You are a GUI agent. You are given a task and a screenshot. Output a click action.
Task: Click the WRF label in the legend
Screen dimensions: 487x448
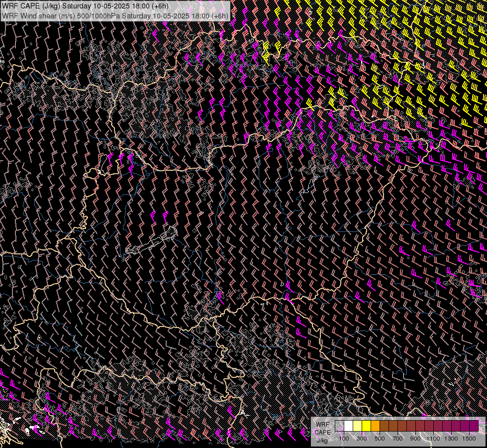(x=323, y=425)
